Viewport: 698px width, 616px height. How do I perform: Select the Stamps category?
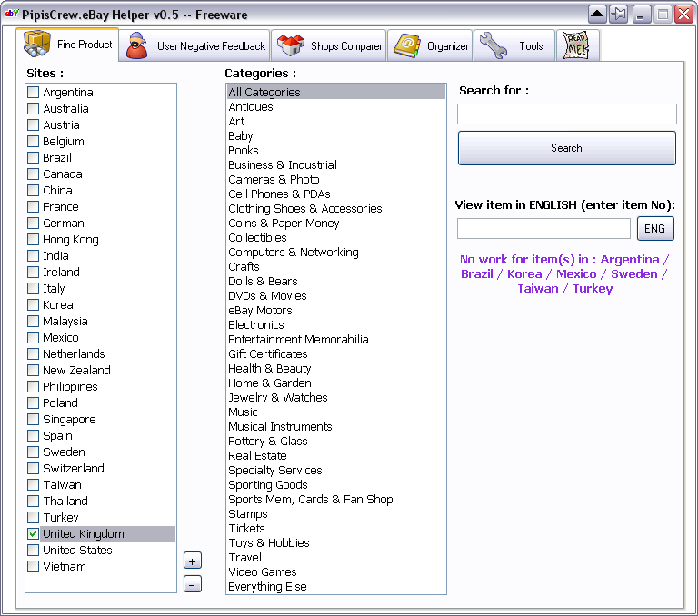(336, 513)
